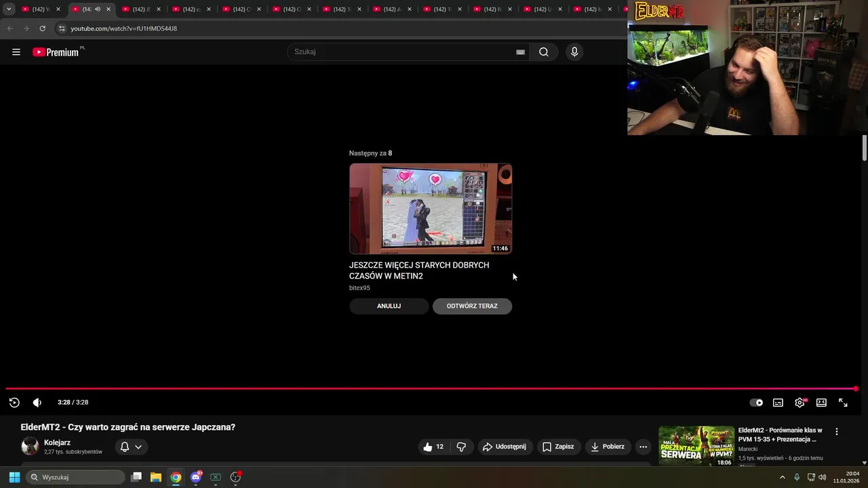Click the next video thumbnail in player

tap(431, 209)
